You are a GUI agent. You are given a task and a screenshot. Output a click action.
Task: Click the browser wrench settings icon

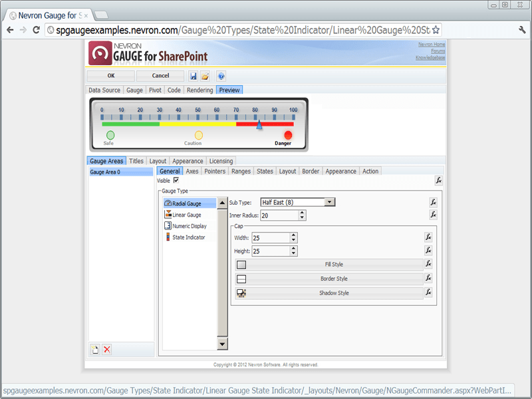pos(522,30)
